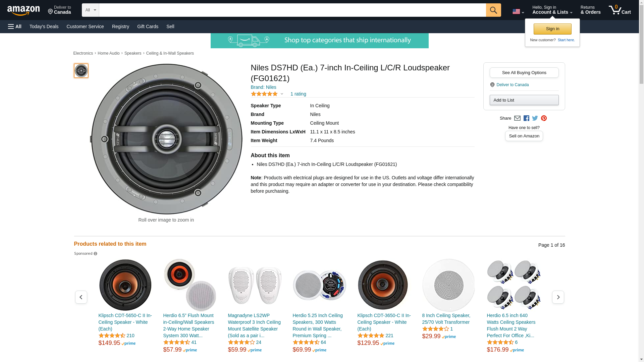Open Today's Deals navigation item

coord(44,26)
